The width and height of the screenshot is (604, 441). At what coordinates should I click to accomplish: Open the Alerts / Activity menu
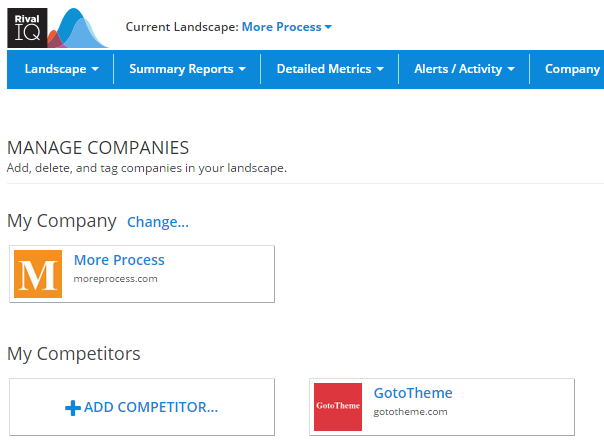(464, 69)
